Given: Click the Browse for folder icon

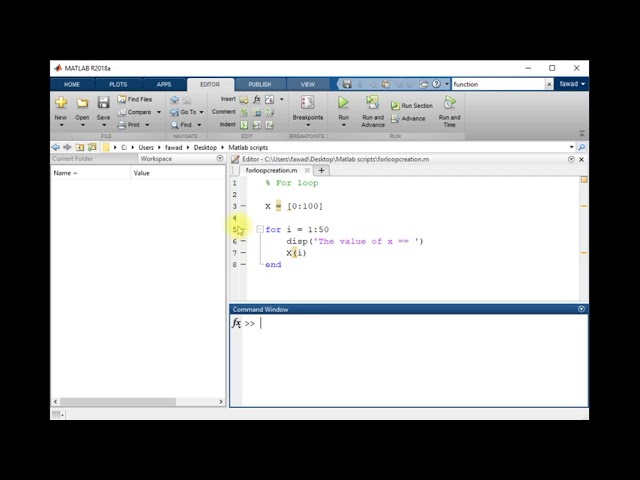Looking at the screenshot, I should click(x=92, y=147).
